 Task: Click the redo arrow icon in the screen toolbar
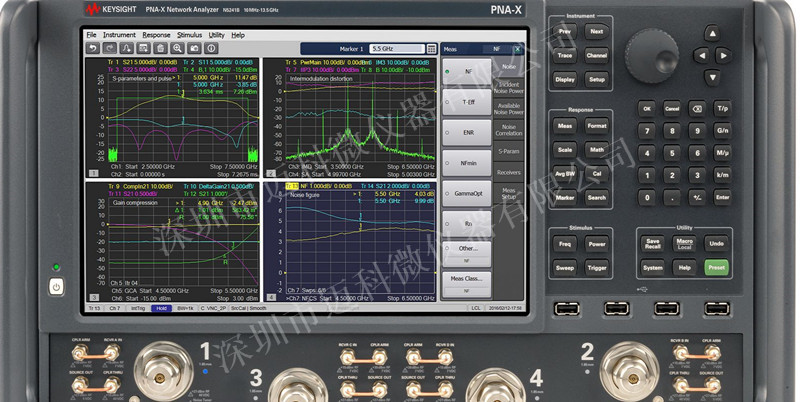coord(110,48)
